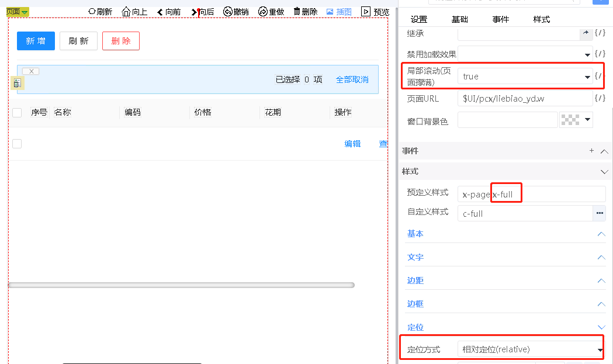This screenshot has height=364, width=613.
Task: Click the 刷新 refresh toolbar icon
Action: tap(92, 12)
